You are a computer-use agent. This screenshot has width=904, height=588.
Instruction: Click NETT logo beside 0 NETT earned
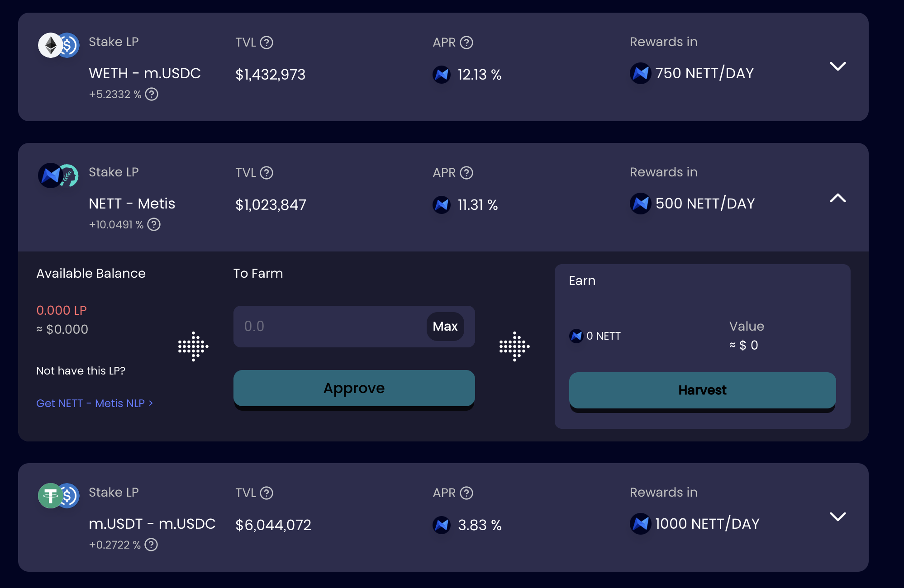point(576,336)
